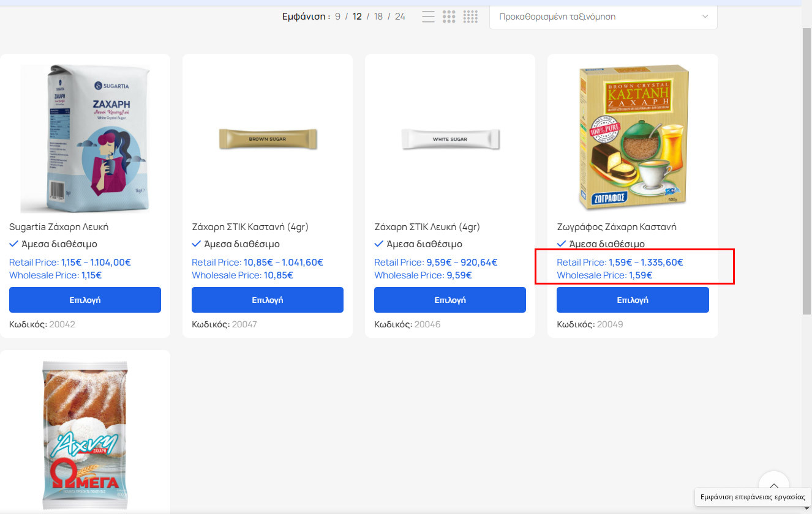Click the Ζωγράφος brown sugar box image
Screen dimensions: 812x514
(x=633, y=138)
